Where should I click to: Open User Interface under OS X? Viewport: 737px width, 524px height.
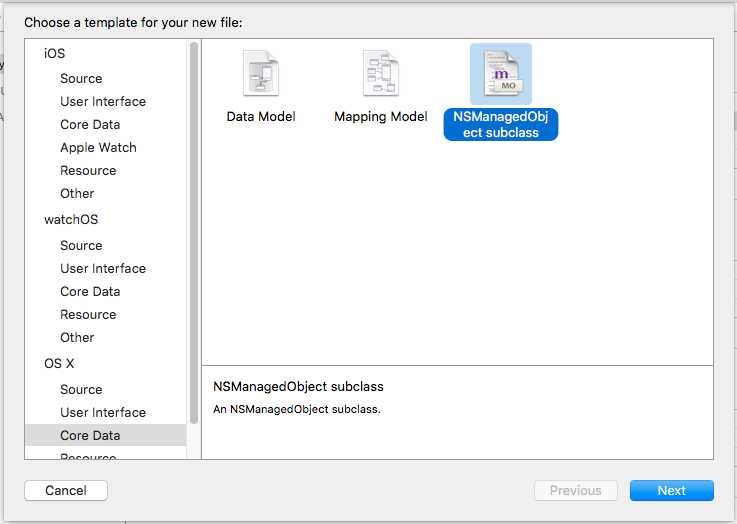coord(103,412)
